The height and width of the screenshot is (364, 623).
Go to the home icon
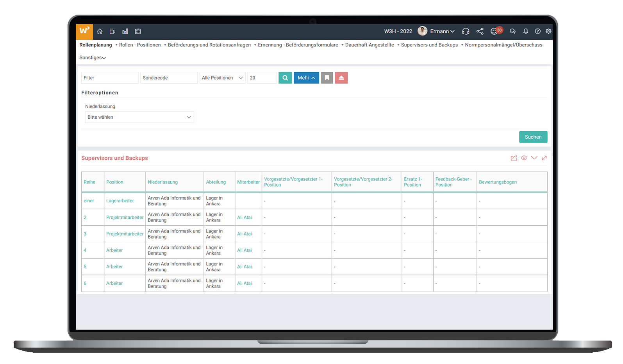[x=100, y=31]
